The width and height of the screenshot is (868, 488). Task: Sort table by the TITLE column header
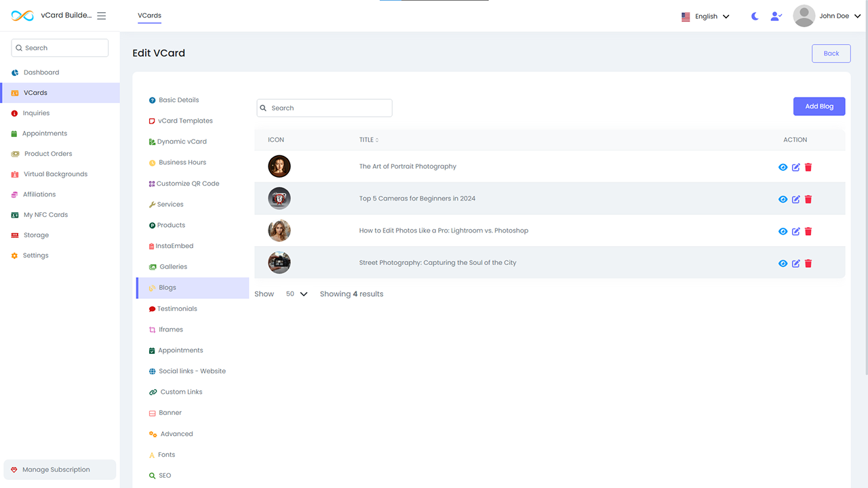point(369,140)
